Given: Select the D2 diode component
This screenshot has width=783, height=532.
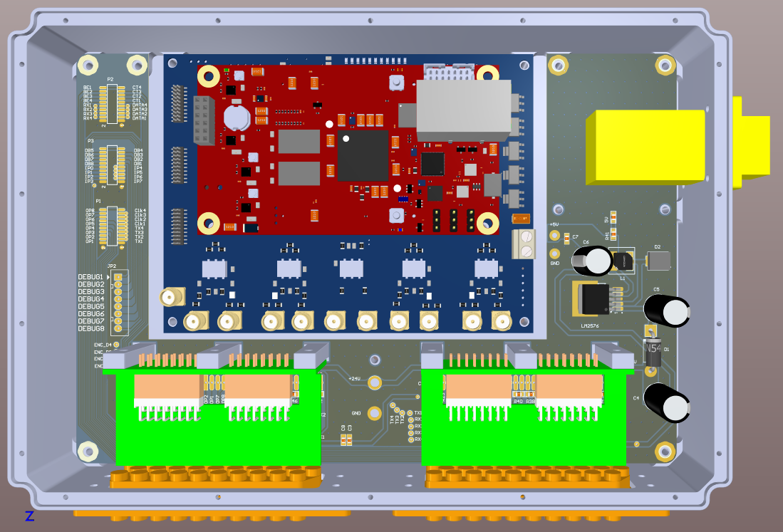Looking at the screenshot, I should coord(658,261).
